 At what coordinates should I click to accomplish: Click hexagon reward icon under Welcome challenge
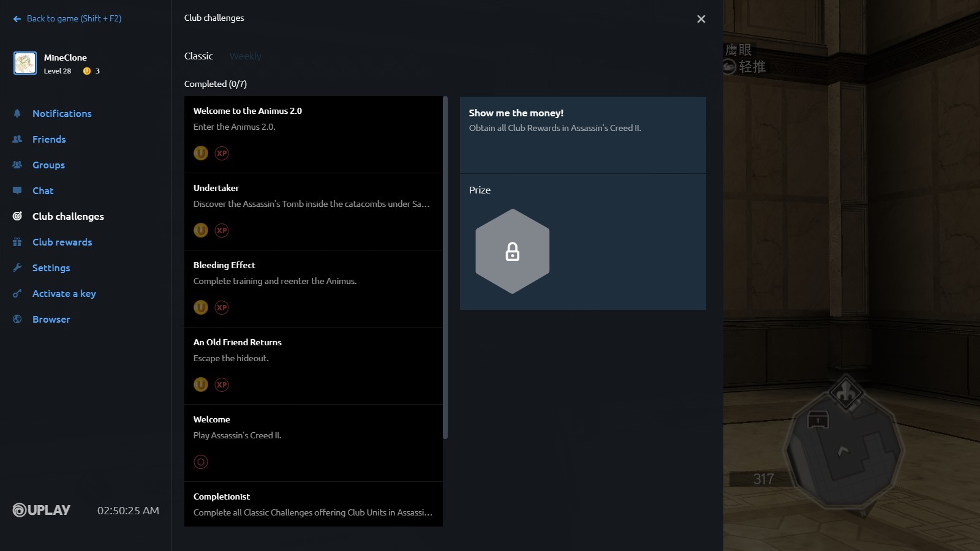coord(201,462)
